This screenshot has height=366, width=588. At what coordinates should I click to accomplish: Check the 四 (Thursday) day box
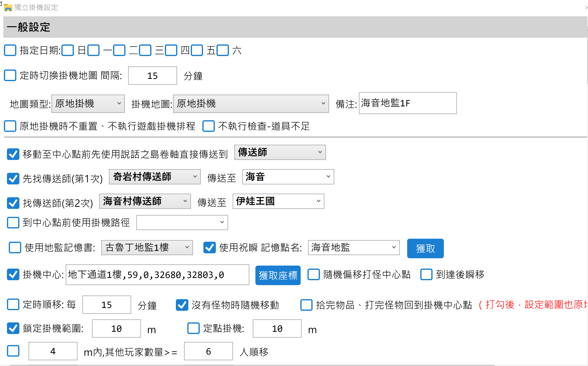pos(171,50)
